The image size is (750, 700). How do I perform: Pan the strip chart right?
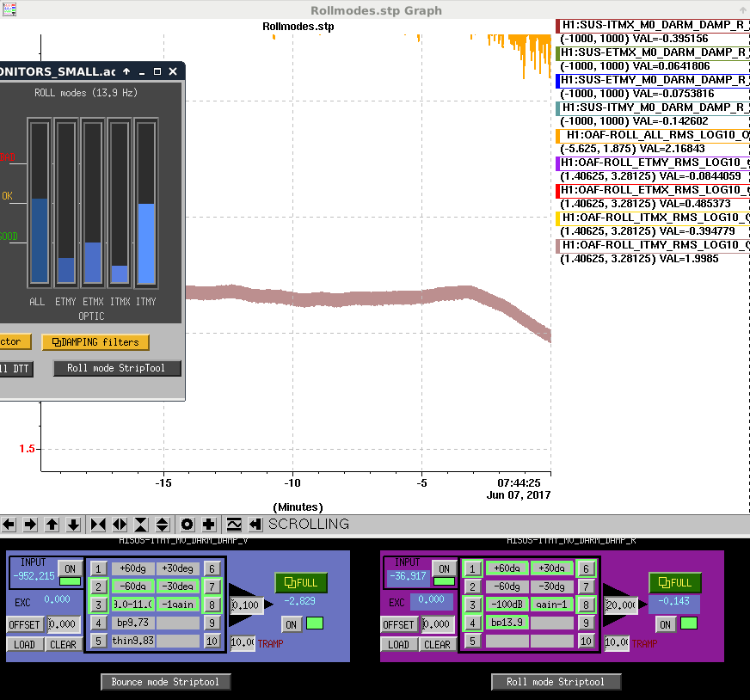(29, 525)
